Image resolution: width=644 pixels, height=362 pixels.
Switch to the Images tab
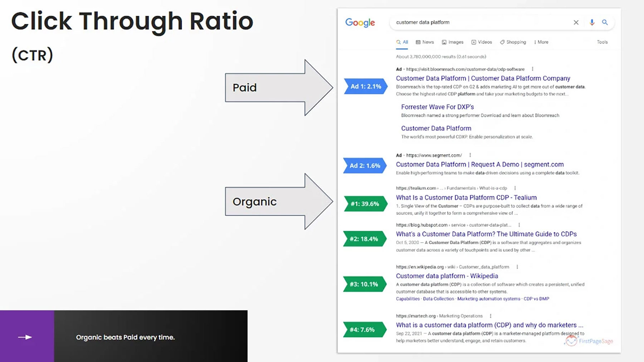(x=453, y=42)
